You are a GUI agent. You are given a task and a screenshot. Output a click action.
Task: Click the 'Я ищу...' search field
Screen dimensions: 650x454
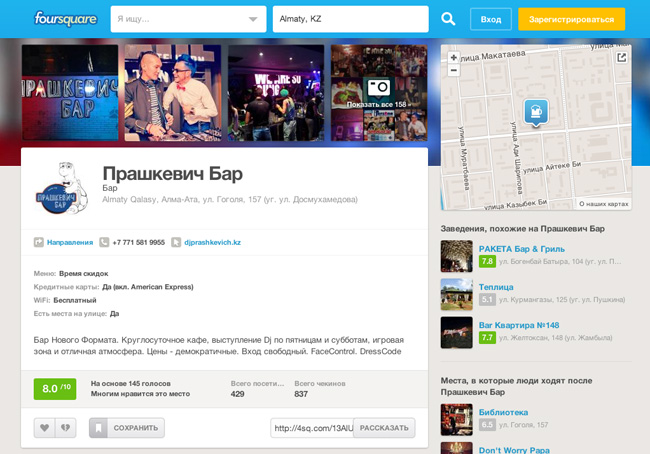188,19
